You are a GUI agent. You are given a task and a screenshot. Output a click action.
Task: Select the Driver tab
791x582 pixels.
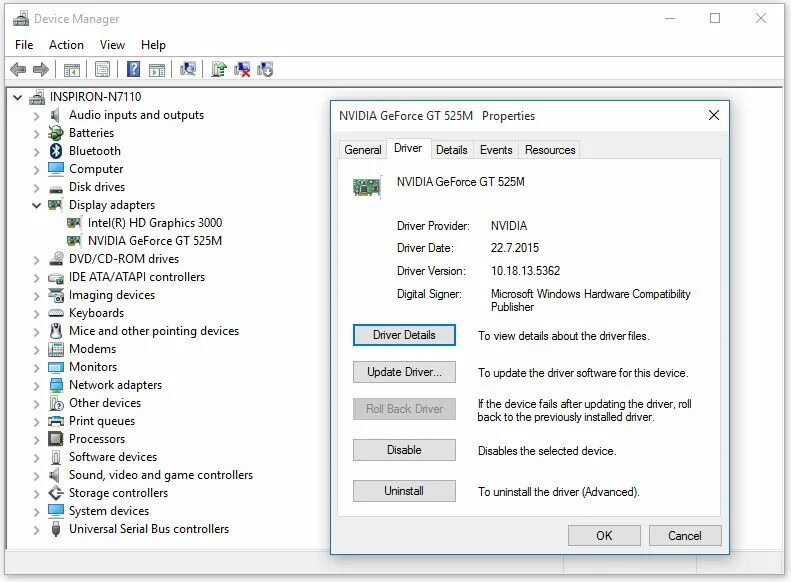point(408,148)
